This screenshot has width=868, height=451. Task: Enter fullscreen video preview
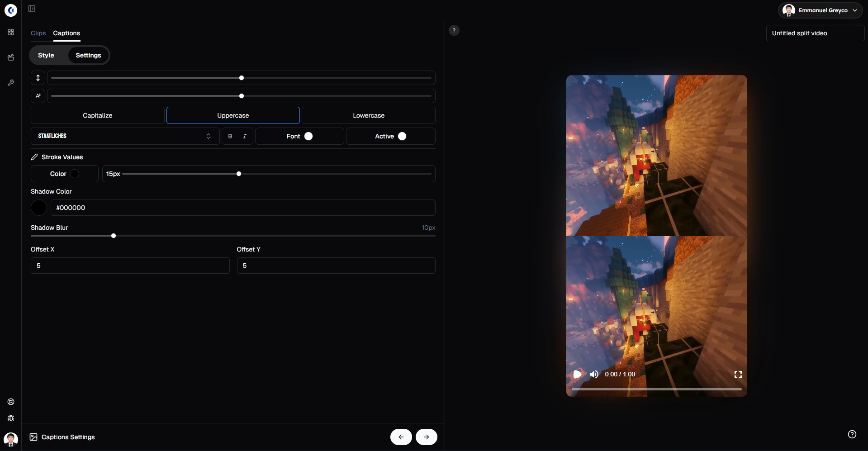(x=738, y=374)
